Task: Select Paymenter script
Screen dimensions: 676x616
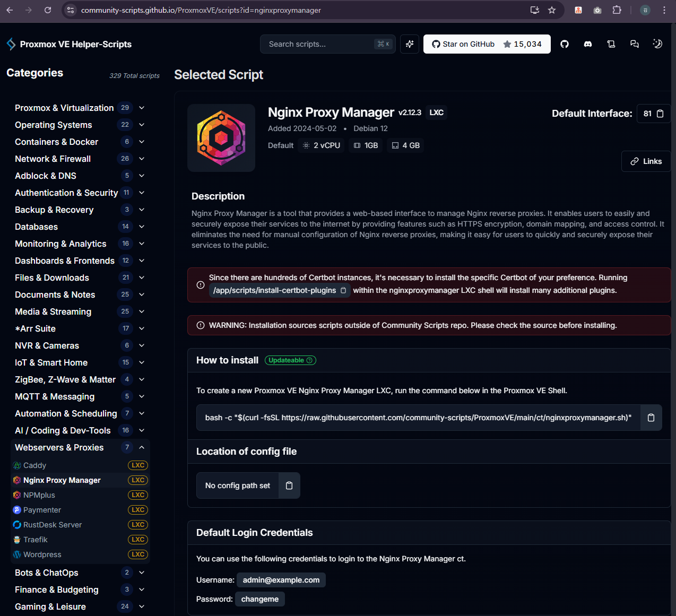Action: pos(80,510)
